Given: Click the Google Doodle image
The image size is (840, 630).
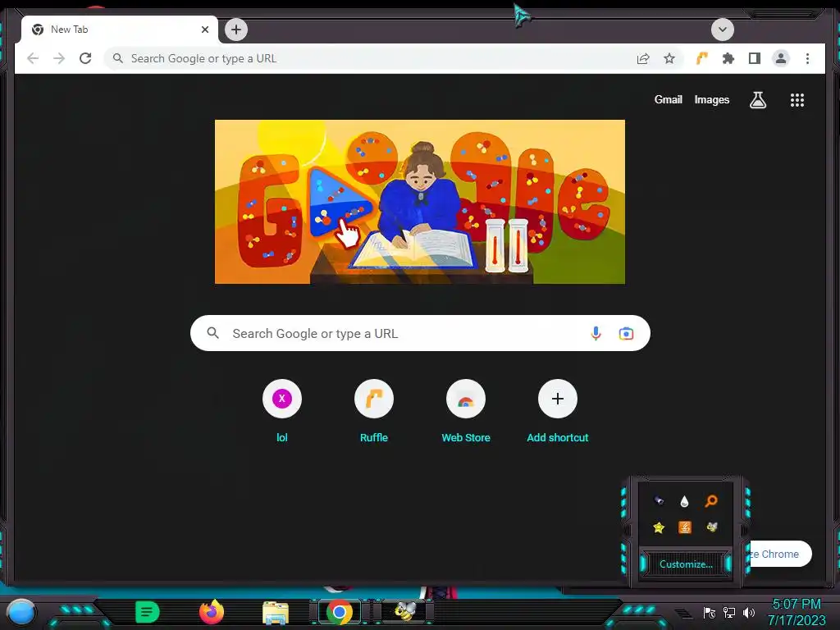Looking at the screenshot, I should click(x=419, y=202).
